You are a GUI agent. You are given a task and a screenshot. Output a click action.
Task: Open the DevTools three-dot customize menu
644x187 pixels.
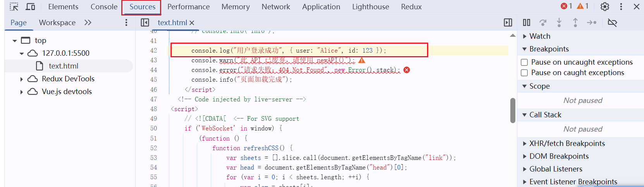coord(621,7)
